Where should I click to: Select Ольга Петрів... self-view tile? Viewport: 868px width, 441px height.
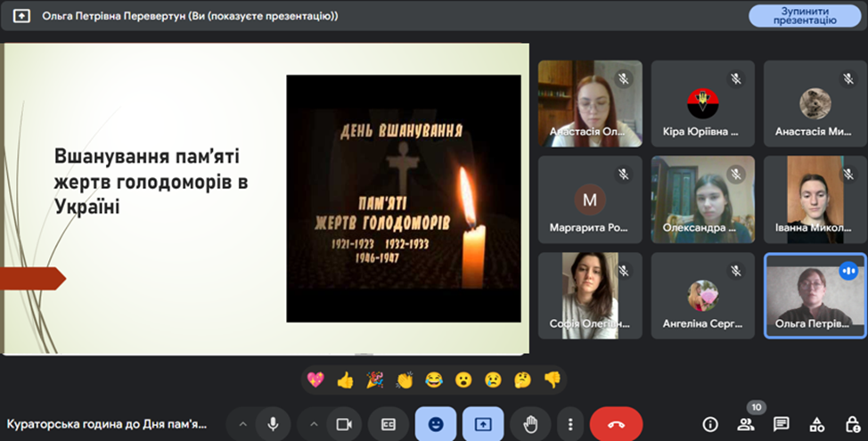pyautogui.click(x=815, y=296)
